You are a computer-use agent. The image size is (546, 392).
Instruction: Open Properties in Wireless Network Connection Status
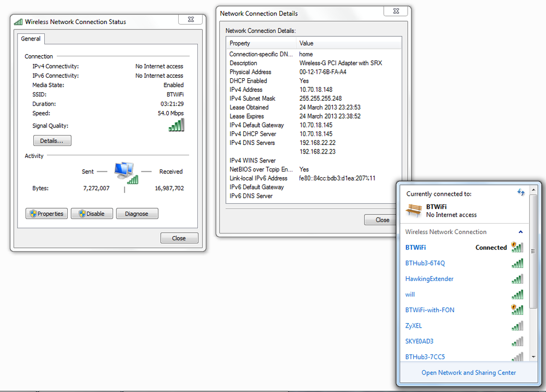tap(46, 214)
